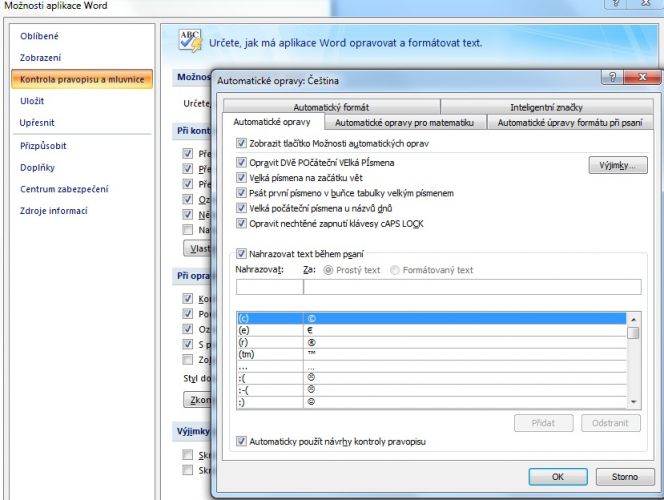664x500 pixels.
Task: Close the Automatické opravy dialog
Action: (x=642, y=77)
